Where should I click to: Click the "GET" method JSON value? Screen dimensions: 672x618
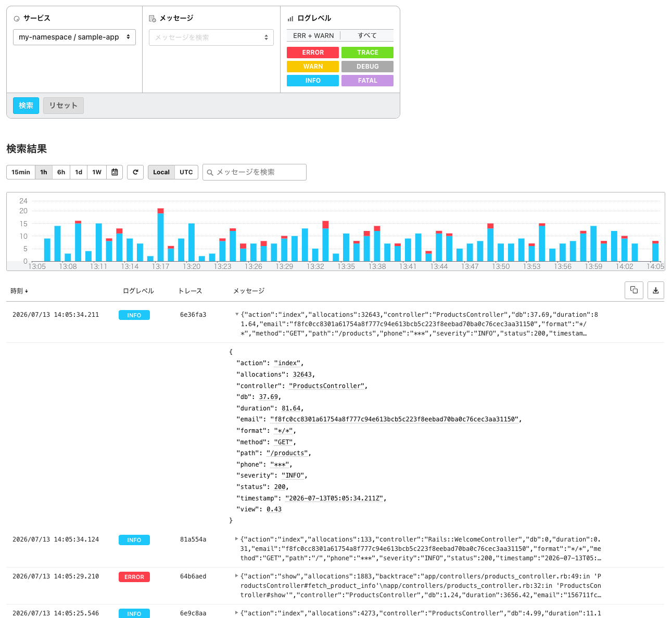(x=283, y=442)
